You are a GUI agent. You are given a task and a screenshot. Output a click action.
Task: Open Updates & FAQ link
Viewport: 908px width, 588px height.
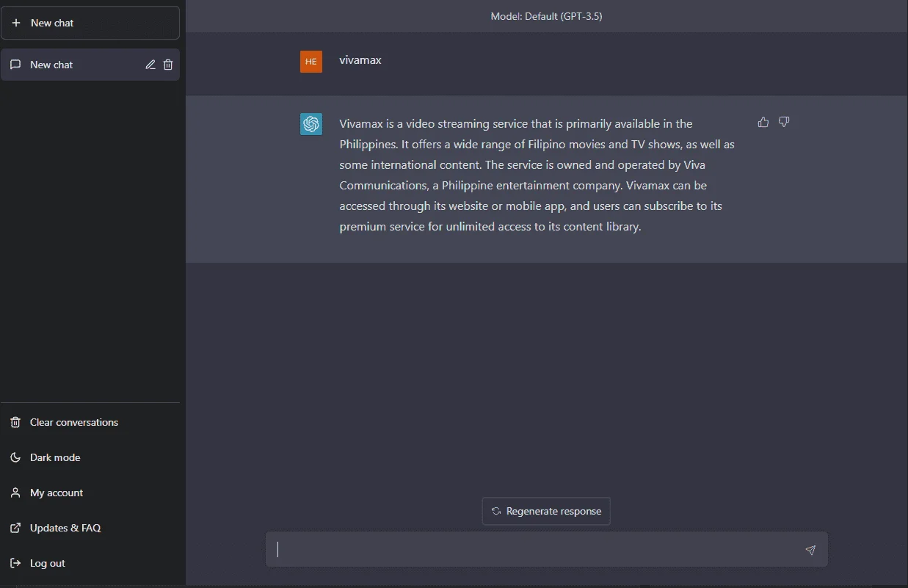pos(90,528)
